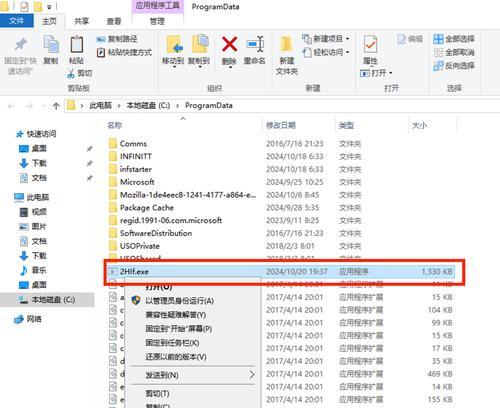Sort by the Date modified (修改日期) column

coord(281,125)
